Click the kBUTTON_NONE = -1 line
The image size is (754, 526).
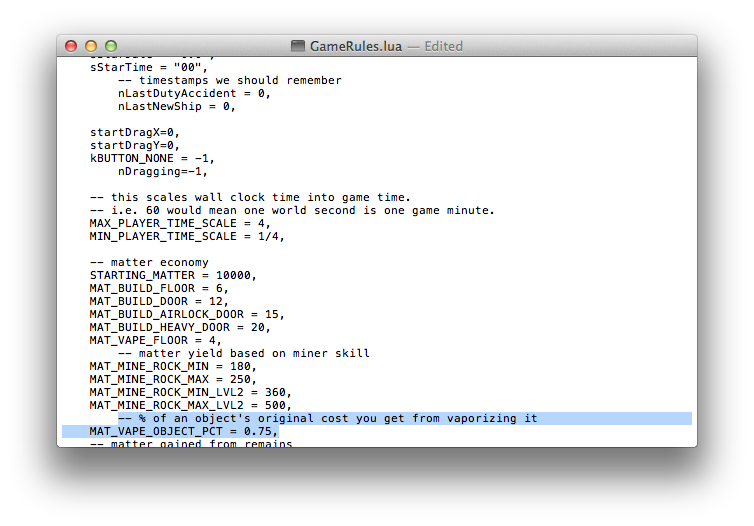pos(151,158)
